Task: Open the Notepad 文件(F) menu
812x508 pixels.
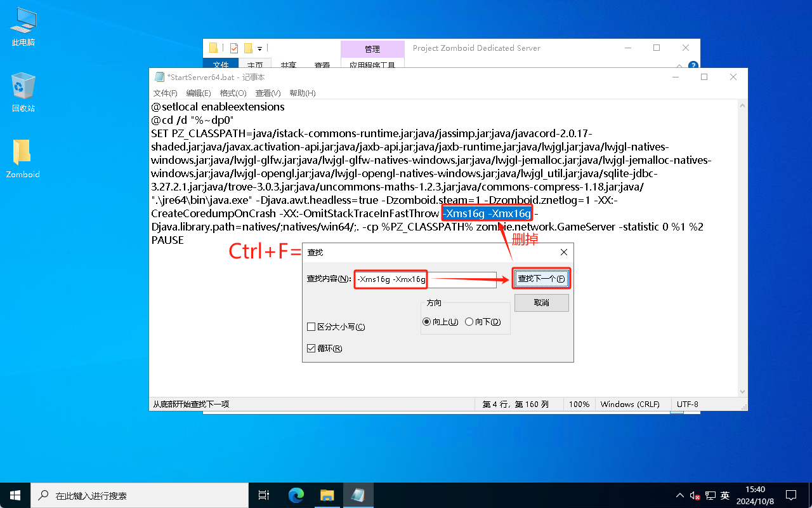Action: (166, 93)
